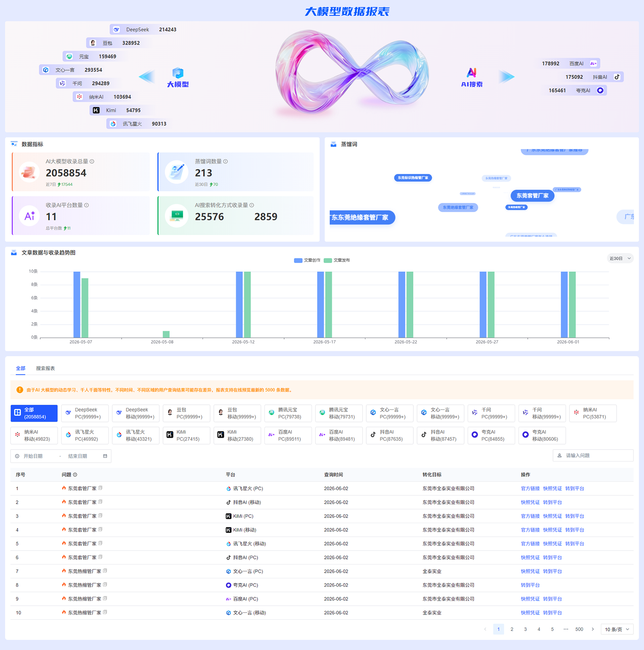Click the pencil icon on 蒸馏词数量 card
644x650 pixels.
[x=177, y=172]
